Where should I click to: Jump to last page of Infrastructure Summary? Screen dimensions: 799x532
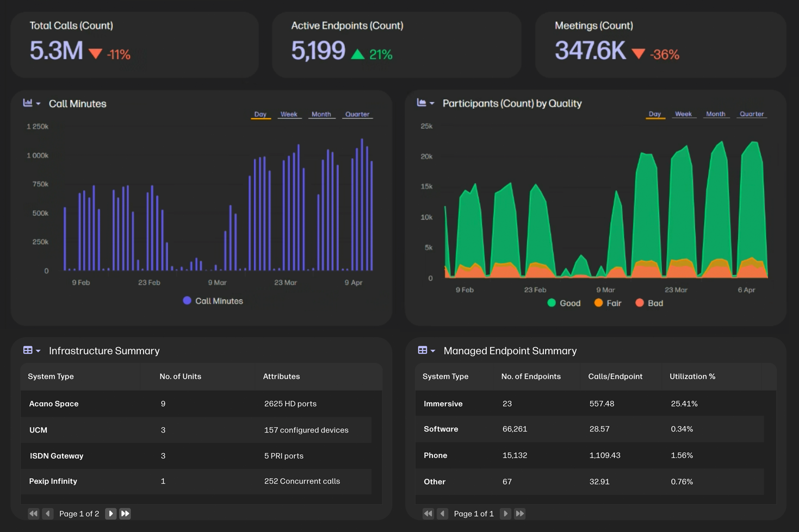click(x=125, y=514)
